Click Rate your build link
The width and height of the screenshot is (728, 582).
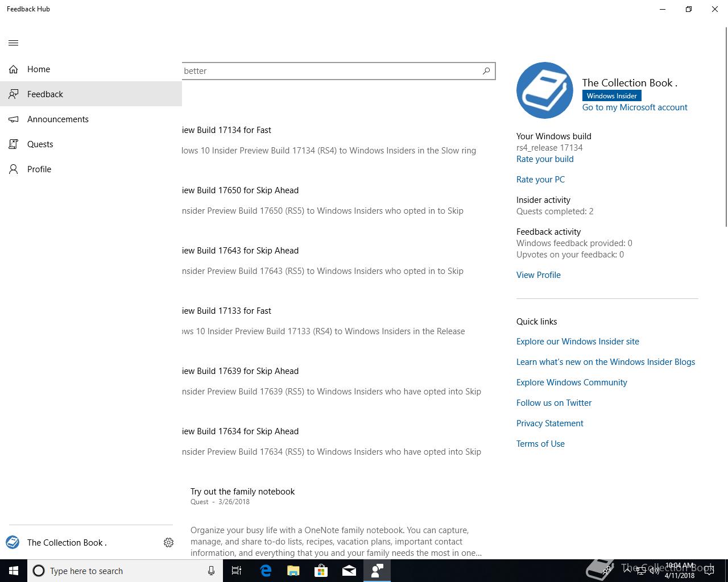[545, 159]
